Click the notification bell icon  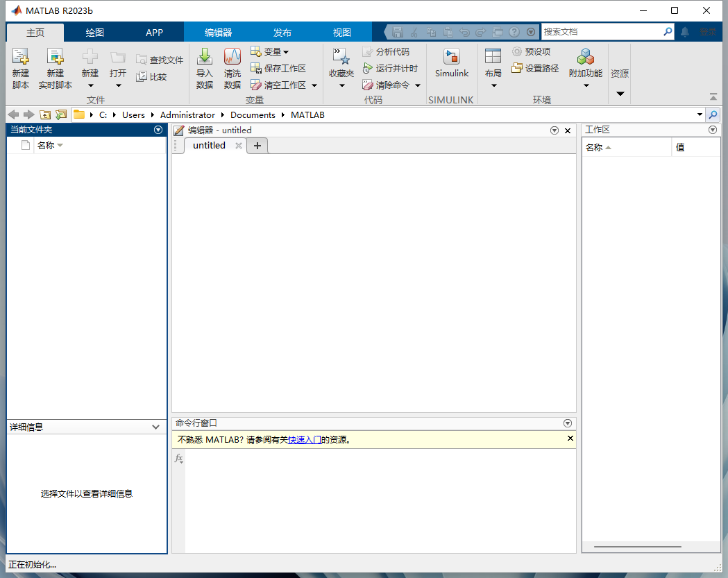coord(685,32)
